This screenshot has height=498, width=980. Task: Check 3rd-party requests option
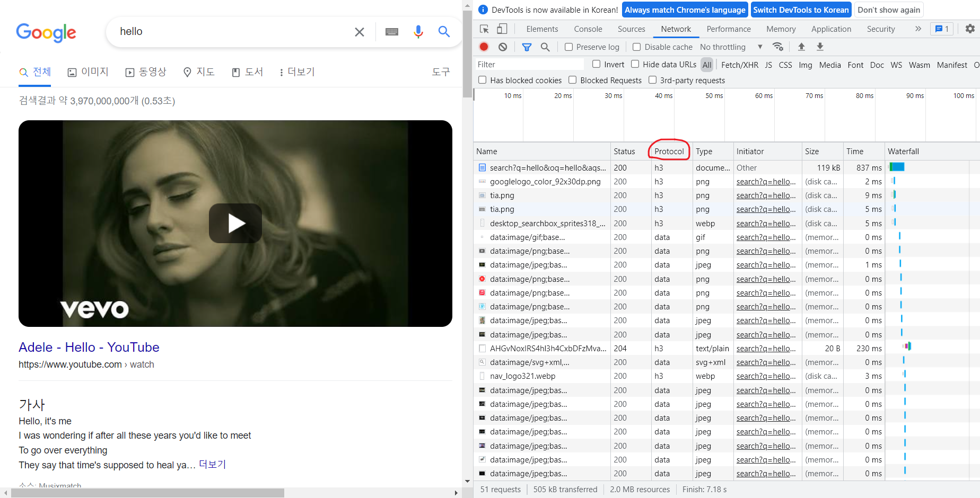[x=652, y=80]
